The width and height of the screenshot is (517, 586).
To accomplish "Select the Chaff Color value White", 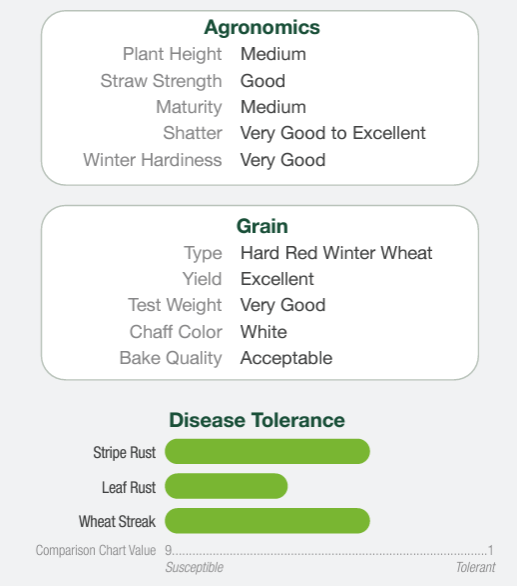I will pos(264,332).
